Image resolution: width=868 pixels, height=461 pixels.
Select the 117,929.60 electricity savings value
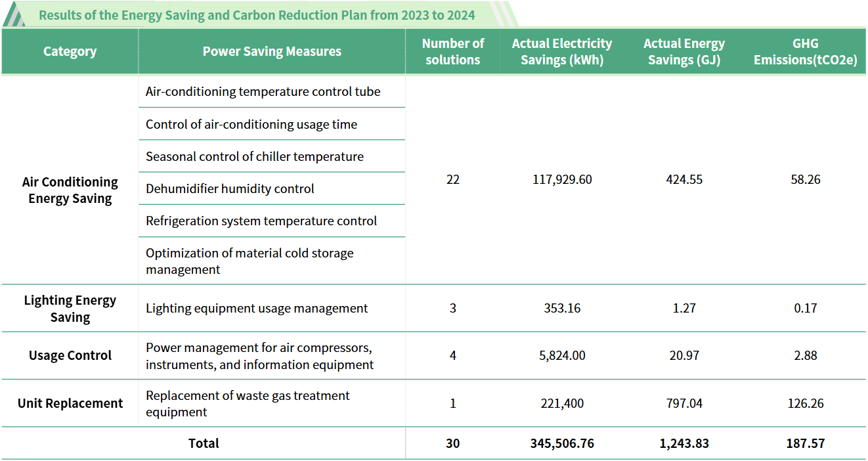coord(561,179)
